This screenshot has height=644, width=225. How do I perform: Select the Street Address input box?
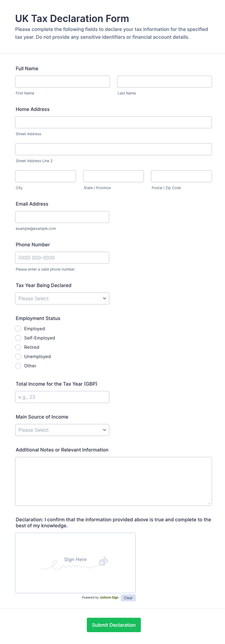coord(113,122)
